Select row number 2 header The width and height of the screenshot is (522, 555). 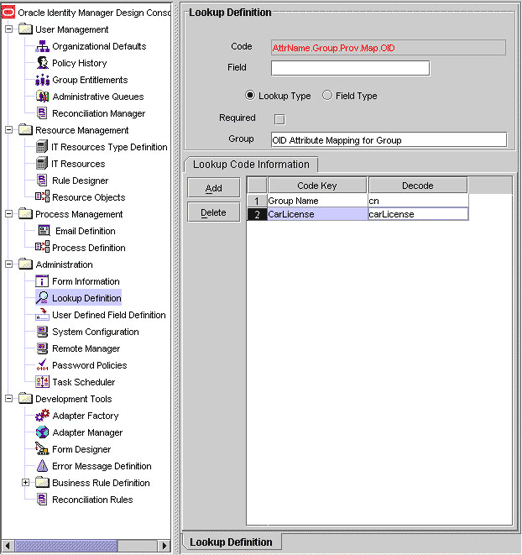[x=257, y=214]
